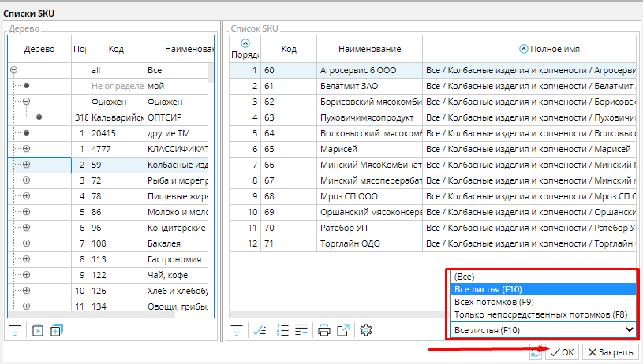This screenshot has width=643, height=364.
Task: Expand the tree node with code 4777
Action: point(26,149)
